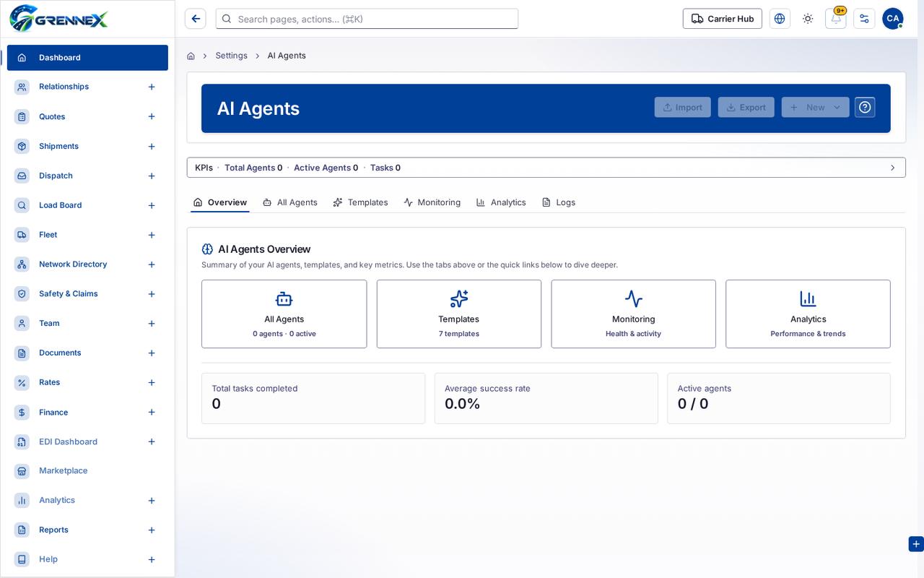The image size is (924, 578).
Task: Click the Export button
Action: coord(746,107)
